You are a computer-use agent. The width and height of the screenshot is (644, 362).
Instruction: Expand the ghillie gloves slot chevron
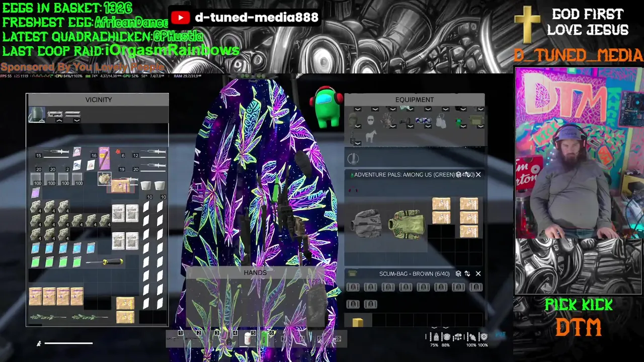392,127
